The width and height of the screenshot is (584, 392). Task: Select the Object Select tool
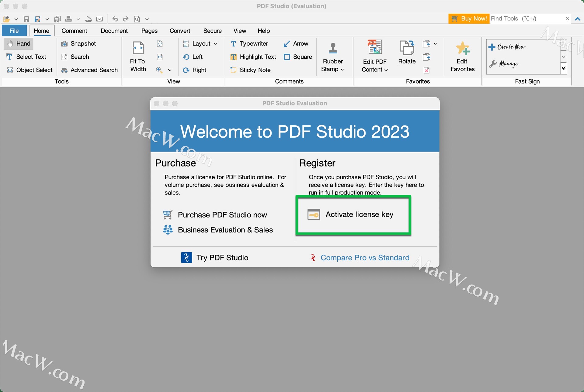click(30, 70)
